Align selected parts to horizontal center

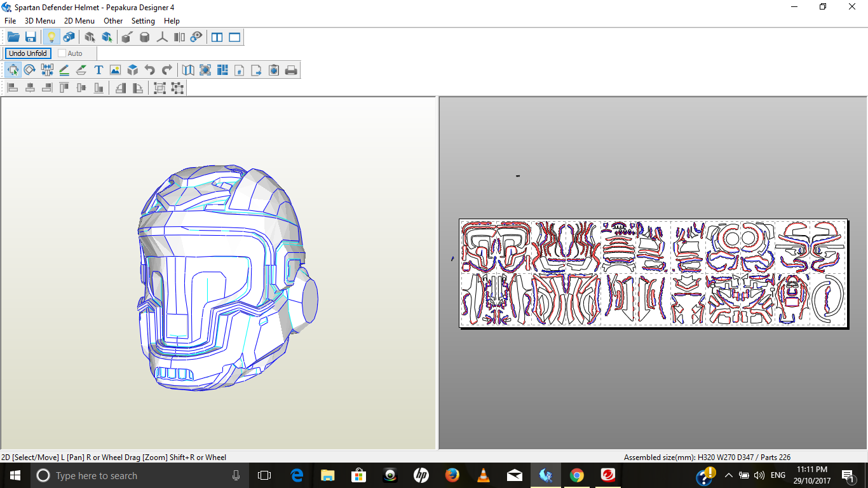(x=30, y=88)
